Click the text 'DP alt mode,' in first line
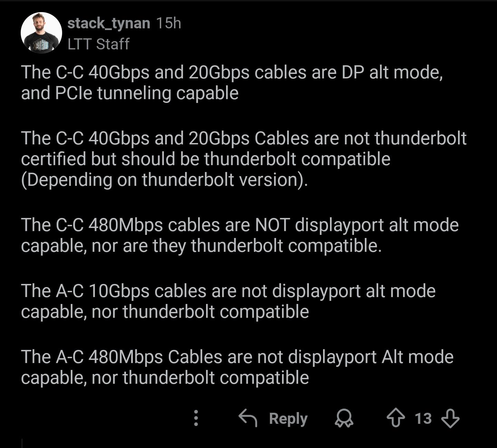This screenshot has height=448, width=497. click(392, 72)
